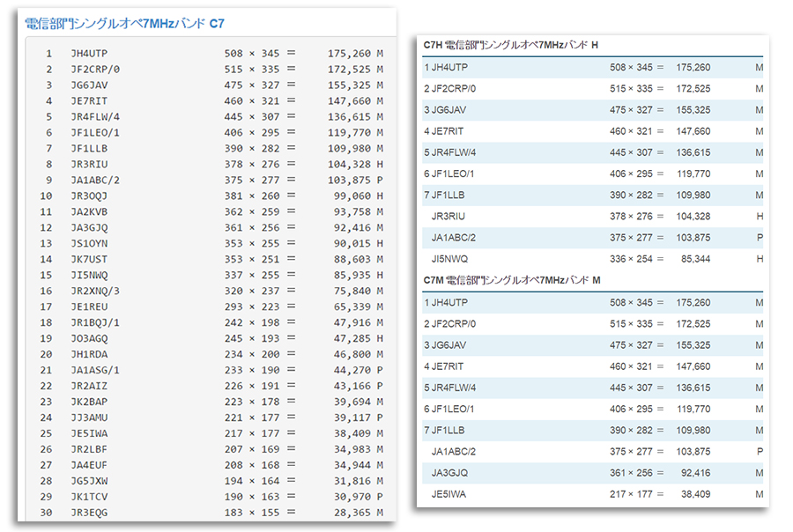Click the blue C7 section heading
The image size is (793, 532).
(123, 23)
